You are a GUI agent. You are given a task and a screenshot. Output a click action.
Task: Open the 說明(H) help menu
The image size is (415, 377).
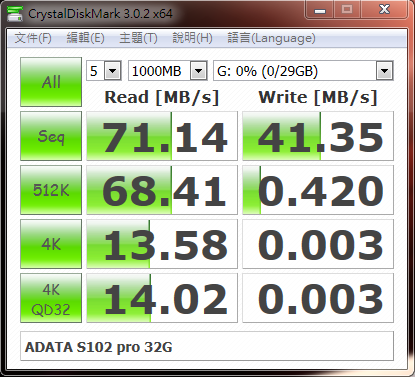tap(192, 38)
